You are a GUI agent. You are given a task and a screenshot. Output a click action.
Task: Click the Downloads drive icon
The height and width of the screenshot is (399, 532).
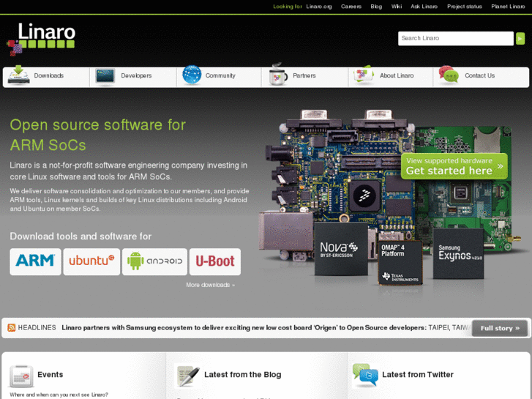pyautogui.click(x=19, y=75)
